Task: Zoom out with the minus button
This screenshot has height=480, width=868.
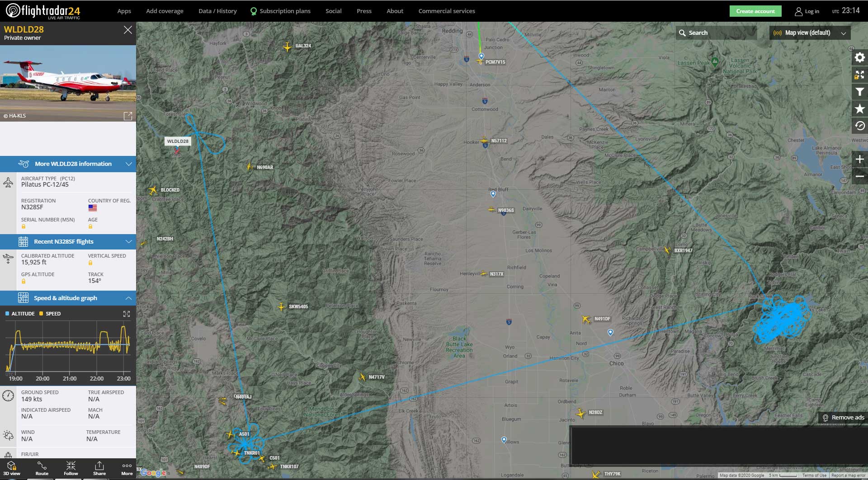Action: coord(859,176)
